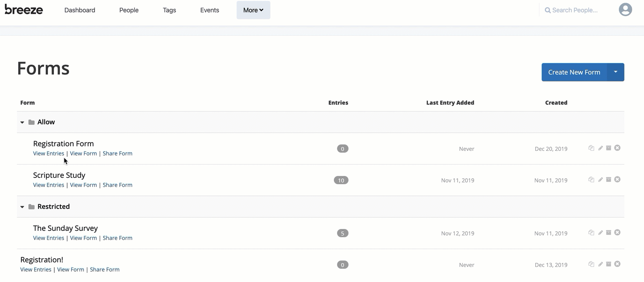
Task: Click Registration Form entries badge 0
Action: point(343,149)
